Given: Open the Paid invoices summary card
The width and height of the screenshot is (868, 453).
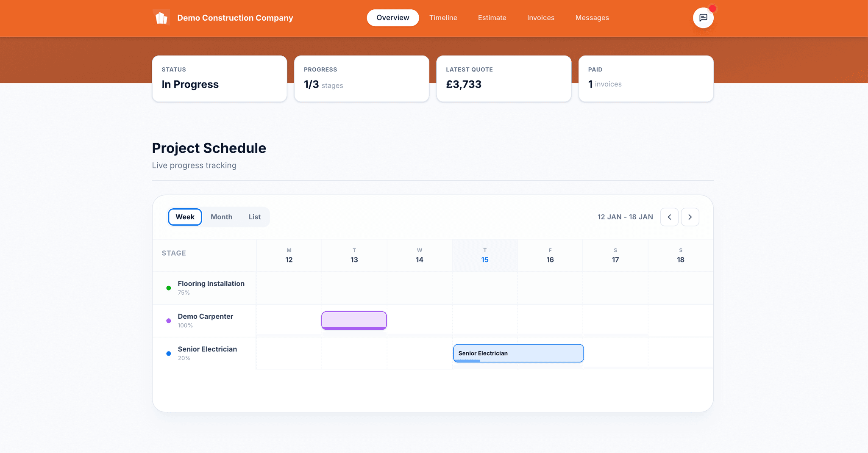Looking at the screenshot, I should [645, 79].
